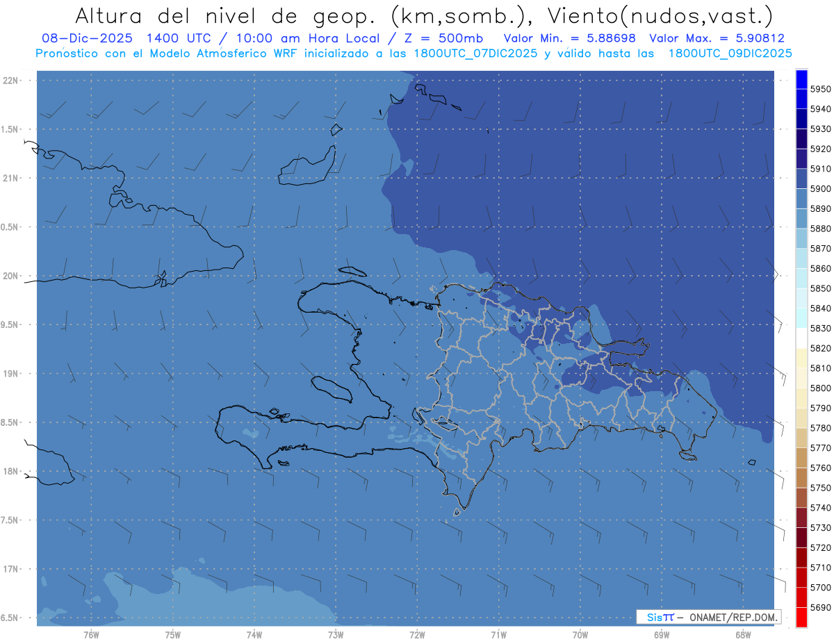Click the 'Valor Min. = 5.88698' text
Image resolution: width=834 pixels, height=644 pixels.
pos(571,38)
